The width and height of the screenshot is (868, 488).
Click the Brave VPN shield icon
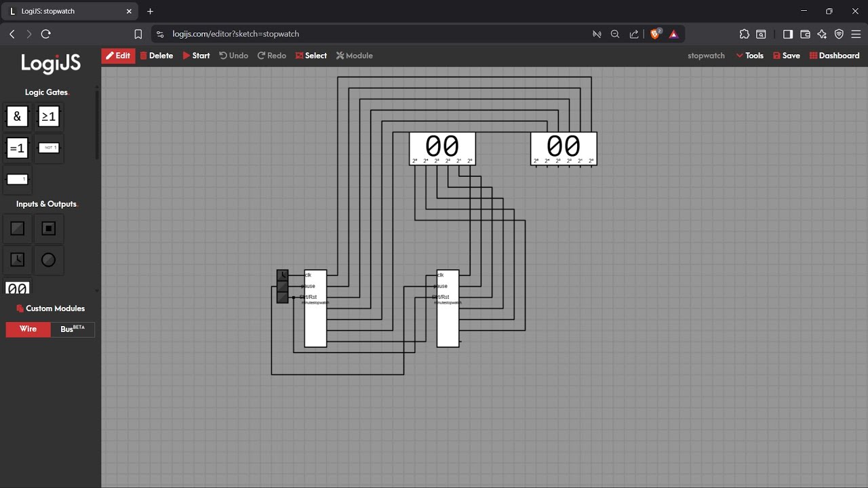coord(839,34)
